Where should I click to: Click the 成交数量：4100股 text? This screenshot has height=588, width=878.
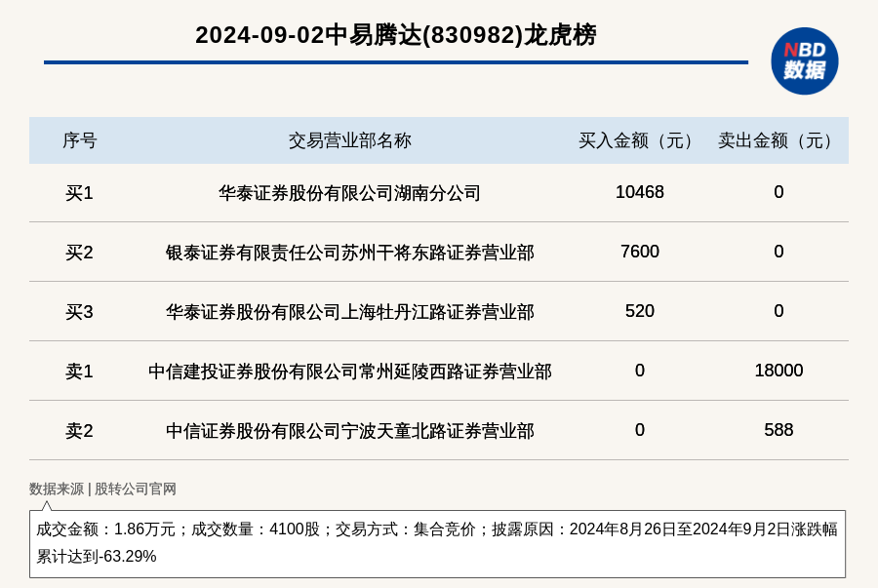[256, 529]
